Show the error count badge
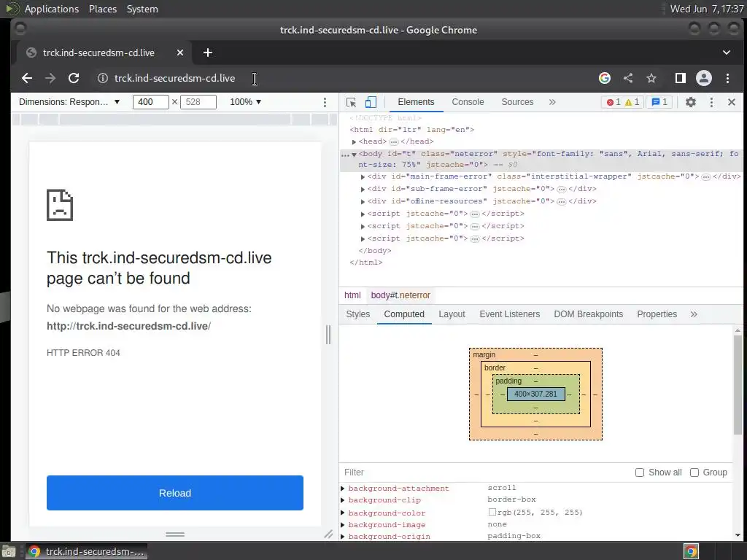This screenshot has height=560, width=747. (613, 102)
